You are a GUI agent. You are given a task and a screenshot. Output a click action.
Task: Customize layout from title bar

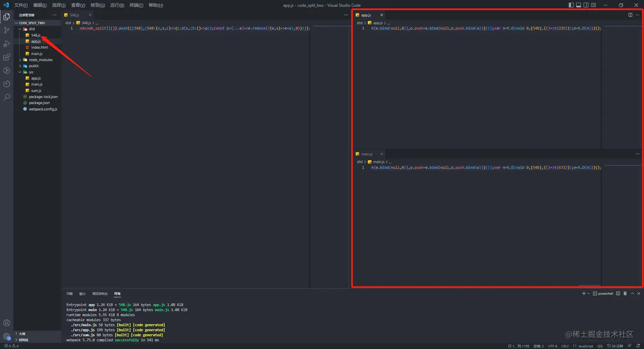click(594, 5)
